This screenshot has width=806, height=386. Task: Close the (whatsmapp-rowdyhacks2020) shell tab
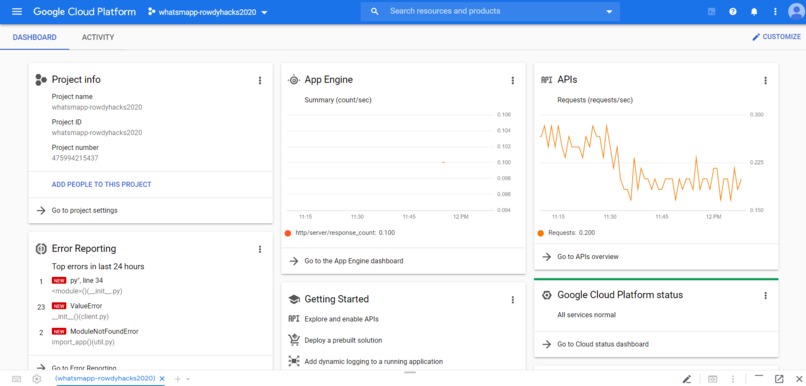(161, 379)
